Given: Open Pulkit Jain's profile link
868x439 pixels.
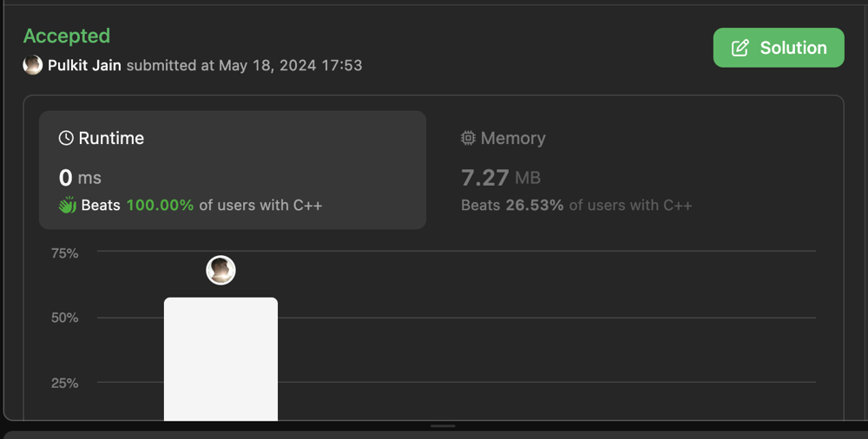Looking at the screenshot, I should pos(84,65).
